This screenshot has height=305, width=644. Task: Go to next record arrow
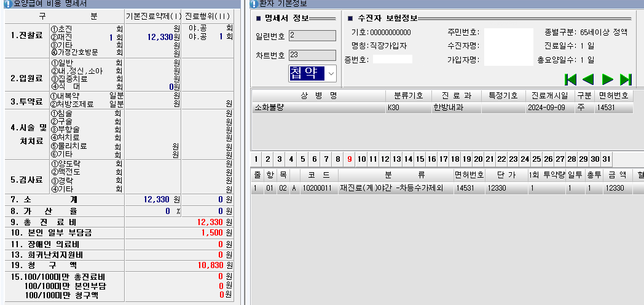[x=607, y=79]
